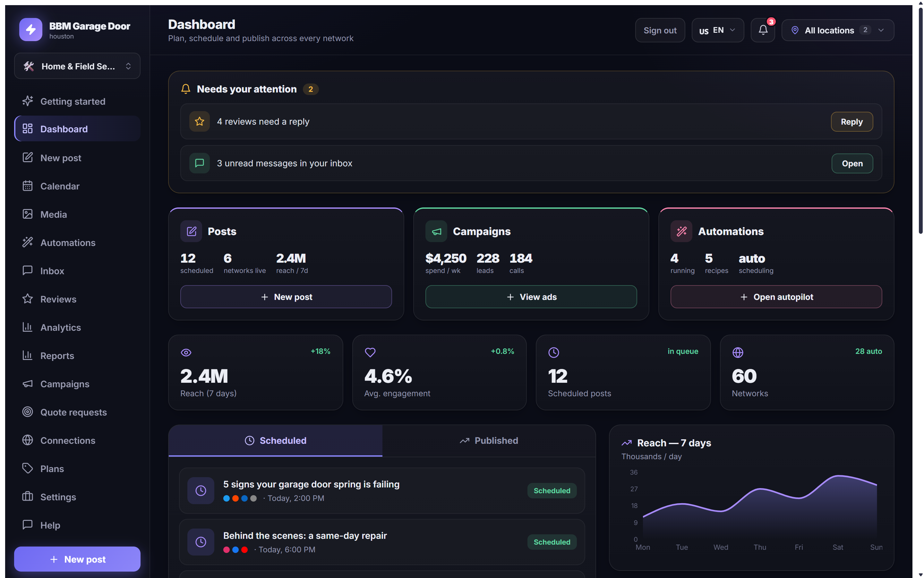Open Settings in sidebar

(x=77, y=497)
